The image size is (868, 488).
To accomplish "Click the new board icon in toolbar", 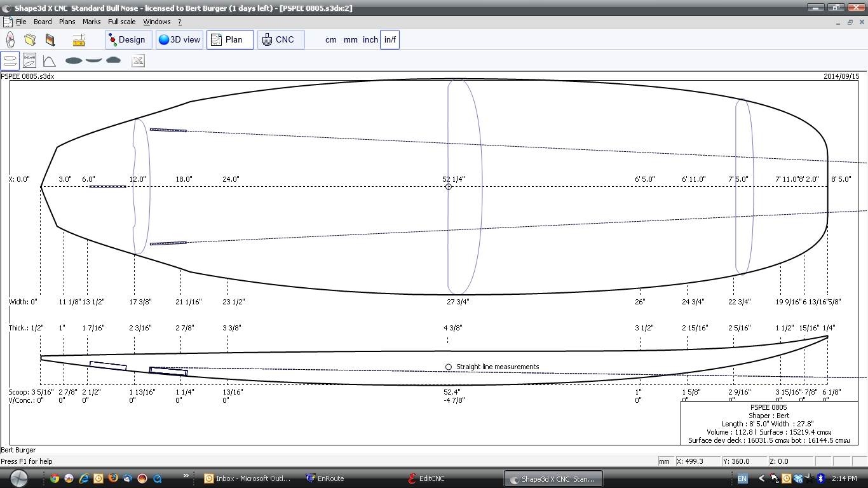I will [x=10, y=40].
